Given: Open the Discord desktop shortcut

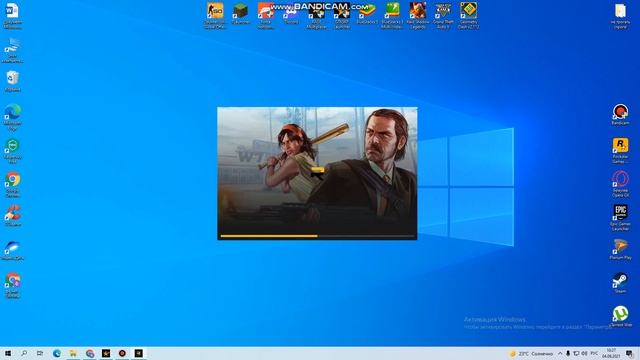Looking at the screenshot, I should click(291, 13).
